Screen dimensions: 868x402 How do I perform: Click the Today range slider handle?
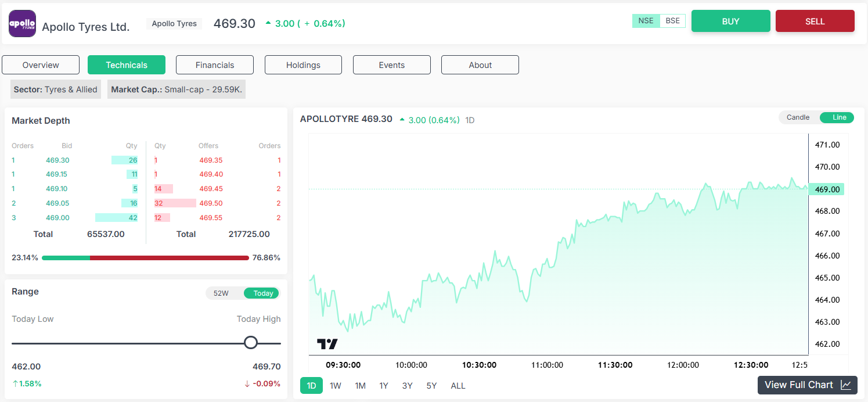(x=251, y=343)
